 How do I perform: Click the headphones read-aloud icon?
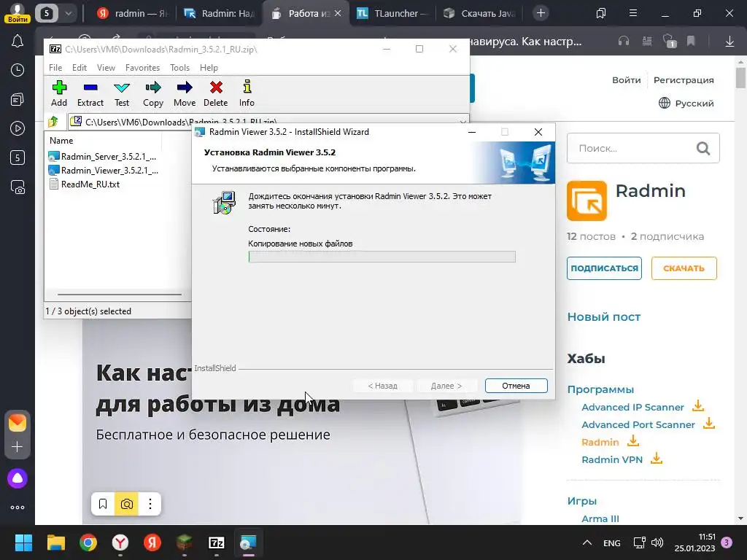tap(624, 42)
